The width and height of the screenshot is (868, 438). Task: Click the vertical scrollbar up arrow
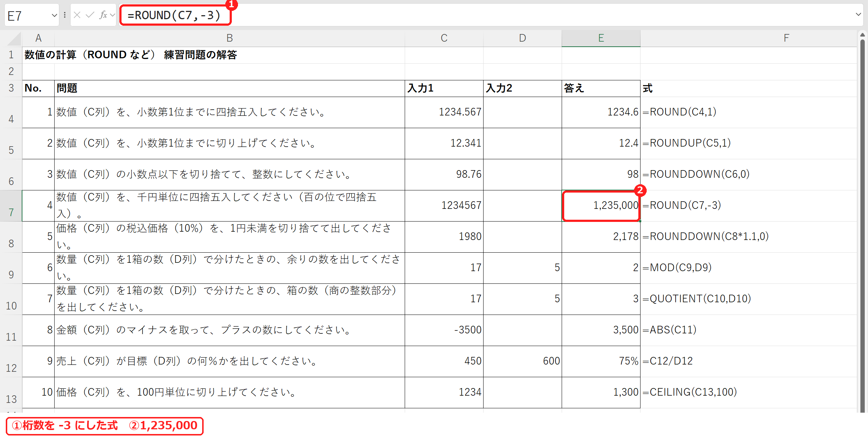click(x=863, y=35)
